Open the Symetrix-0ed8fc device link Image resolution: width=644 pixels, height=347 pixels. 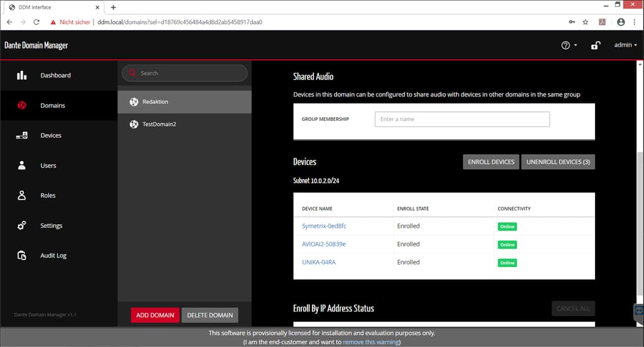point(324,226)
